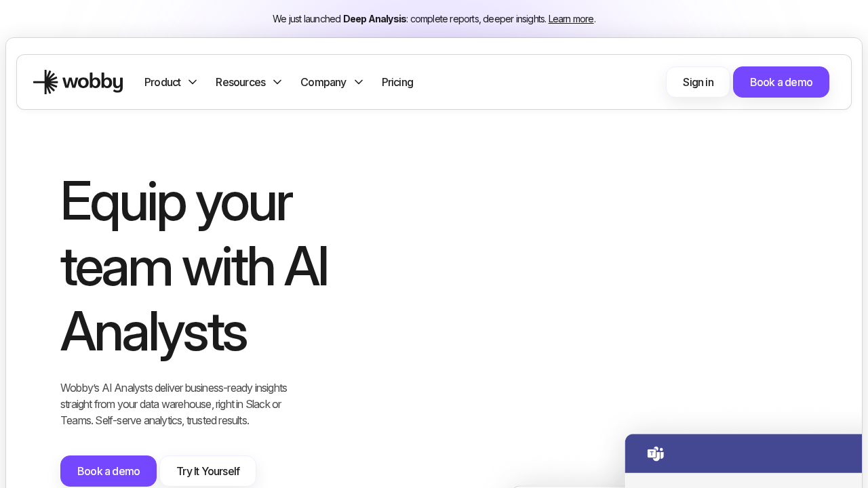Open the Company navigation menu

pyautogui.click(x=323, y=82)
